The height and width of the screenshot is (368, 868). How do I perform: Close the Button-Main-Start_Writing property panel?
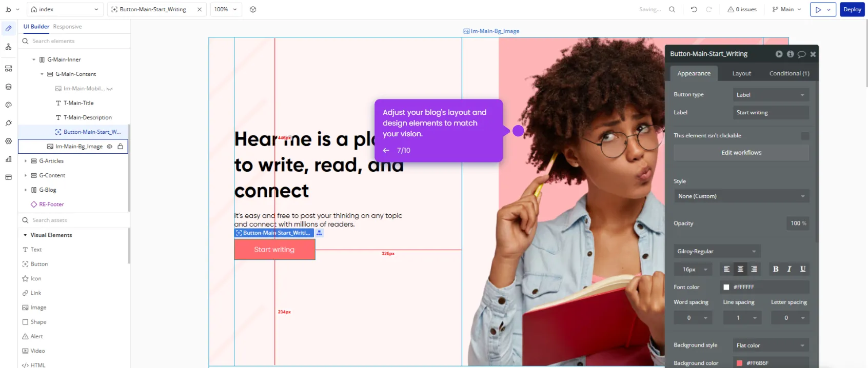[x=813, y=54]
